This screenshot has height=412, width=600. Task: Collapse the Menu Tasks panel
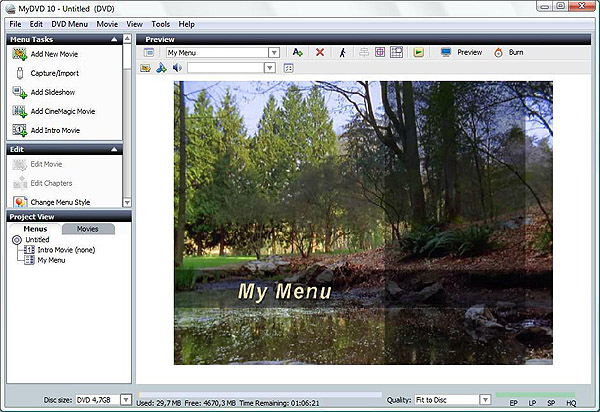pyautogui.click(x=115, y=39)
